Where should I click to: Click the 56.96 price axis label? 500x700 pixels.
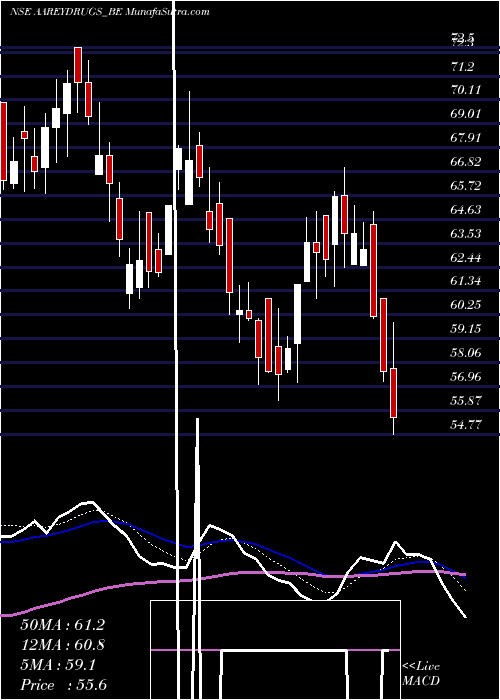point(466,377)
